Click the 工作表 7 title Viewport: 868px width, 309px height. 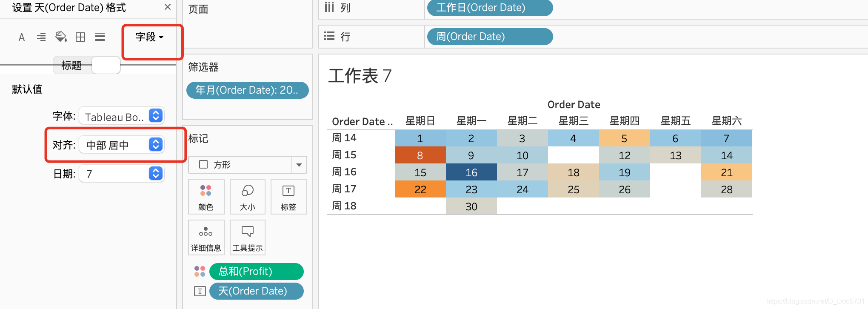pyautogui.click(x=360, y=76)
